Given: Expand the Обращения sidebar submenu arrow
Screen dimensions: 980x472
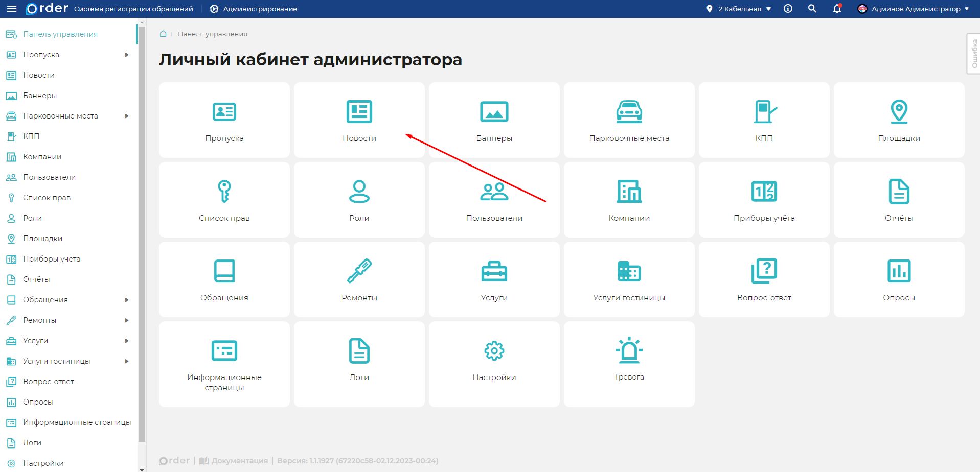Looking at the screenshot, I should (x=127, y=300).
